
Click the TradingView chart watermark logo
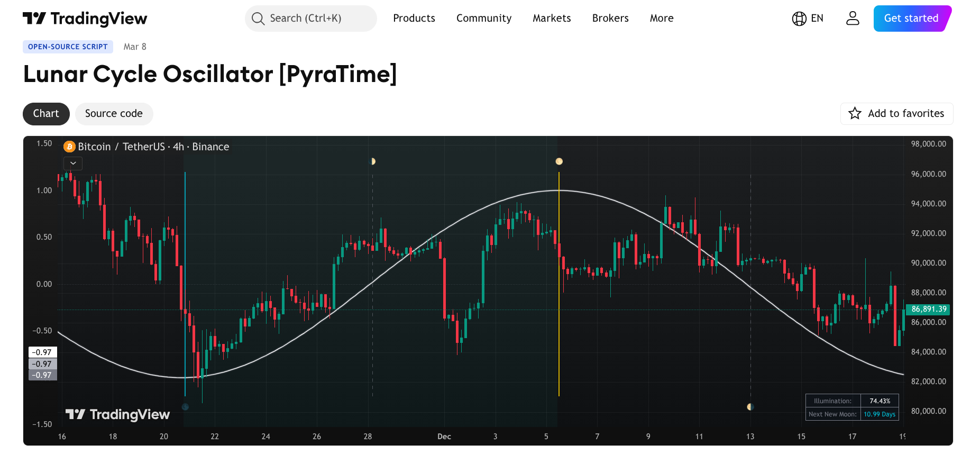tap(117, 414)
